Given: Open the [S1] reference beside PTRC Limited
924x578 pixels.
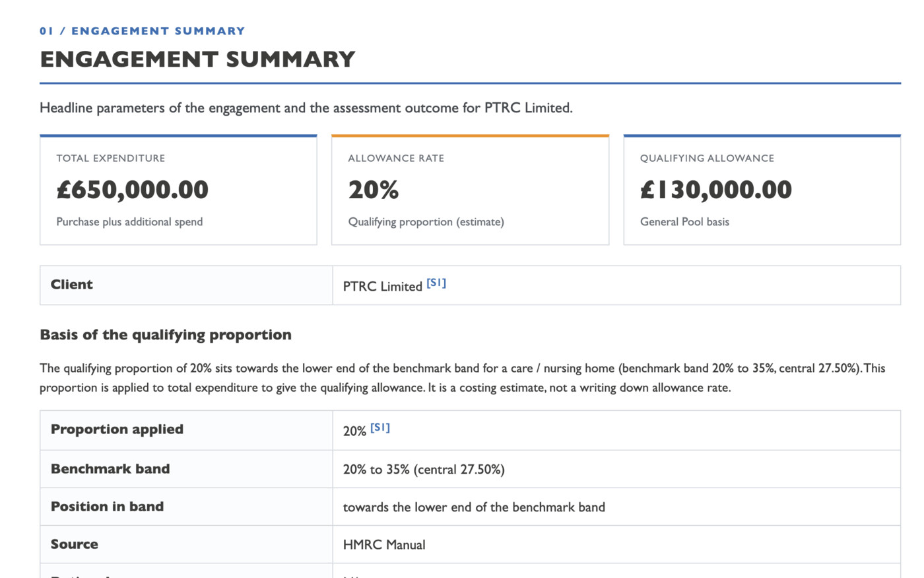Looking at the screenshot, I should point(436,283).
